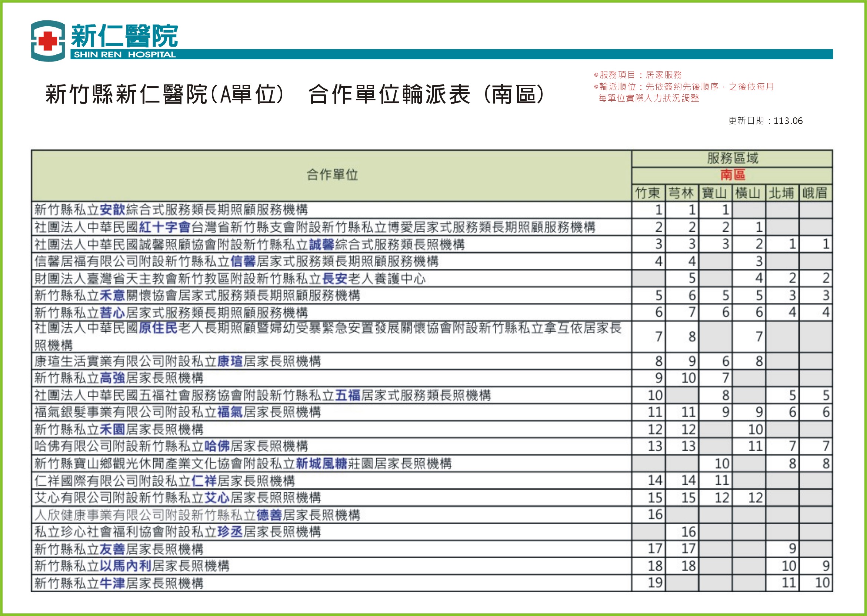Click 竹東 value 19 in 牛津 row
This screenshot has width=867, height=616.
point(655,583)
